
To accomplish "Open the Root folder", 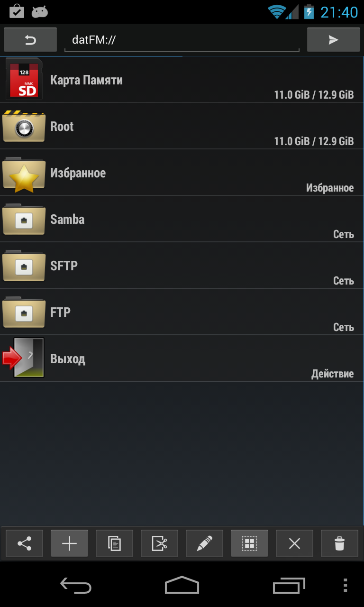I will pyautogui.click(x=182, y=126).
